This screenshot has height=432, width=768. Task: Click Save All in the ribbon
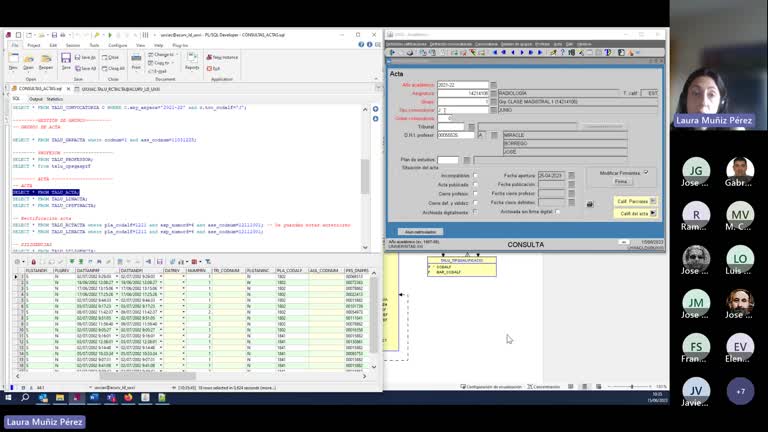[x=85, y=69]
